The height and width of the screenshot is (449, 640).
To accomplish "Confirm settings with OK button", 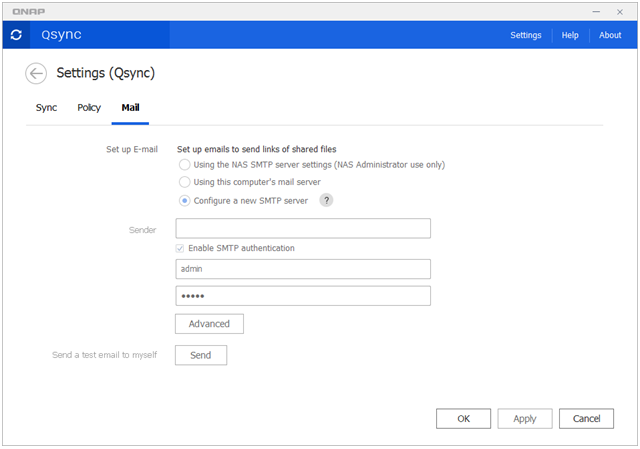I will (x=463, y=418).
